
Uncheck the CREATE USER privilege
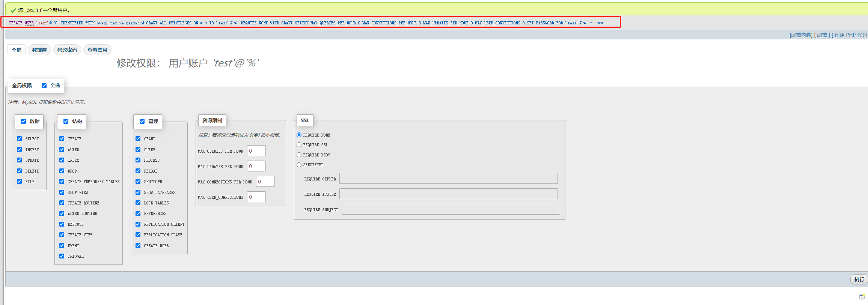[138, 245]
